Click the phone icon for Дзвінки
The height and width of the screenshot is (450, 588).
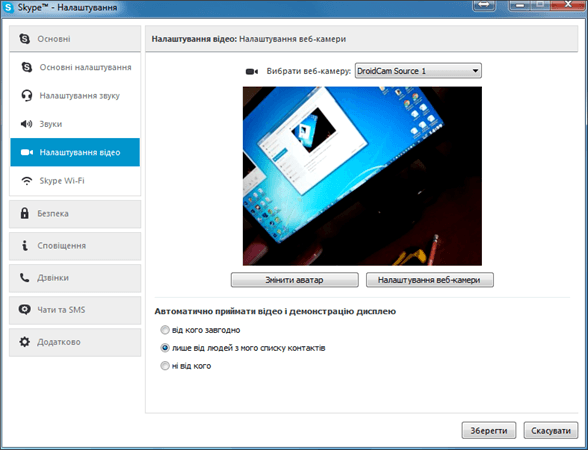24,278
